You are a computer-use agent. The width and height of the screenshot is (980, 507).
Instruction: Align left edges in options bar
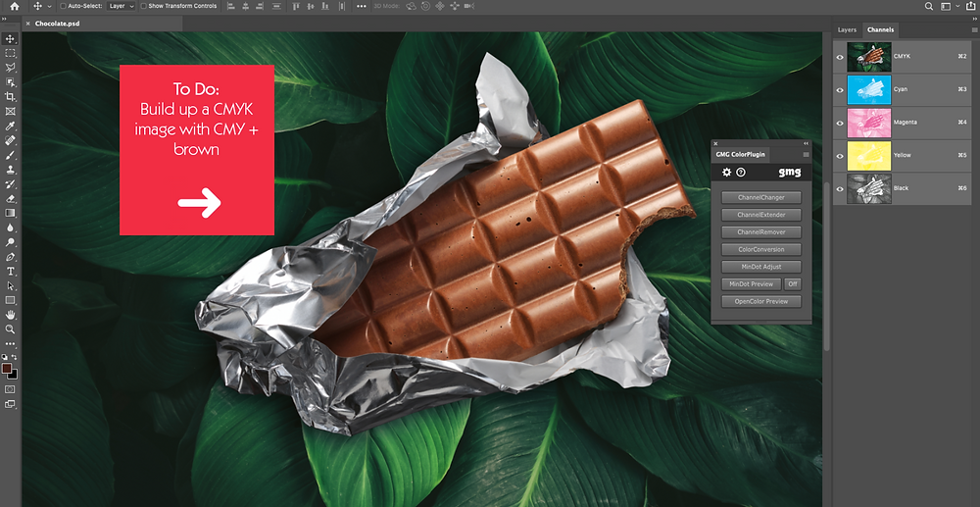[230, 6]
